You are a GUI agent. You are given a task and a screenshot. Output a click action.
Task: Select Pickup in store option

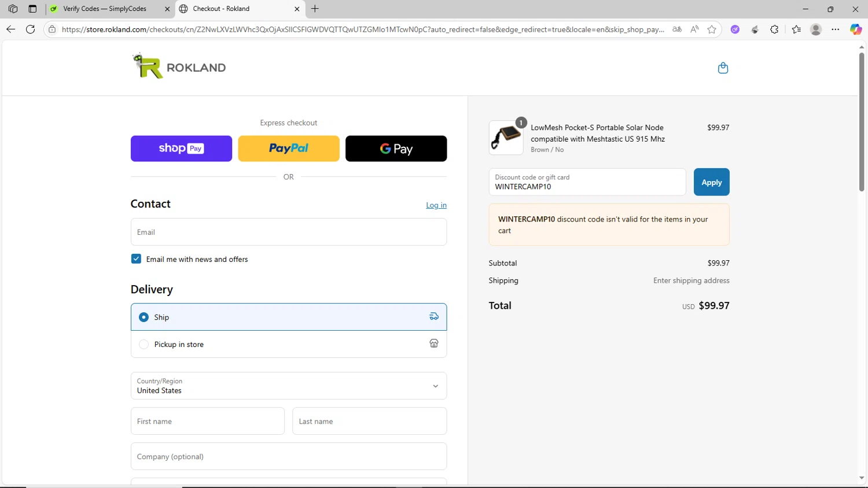pyautogui.click(x=144, y=345)
